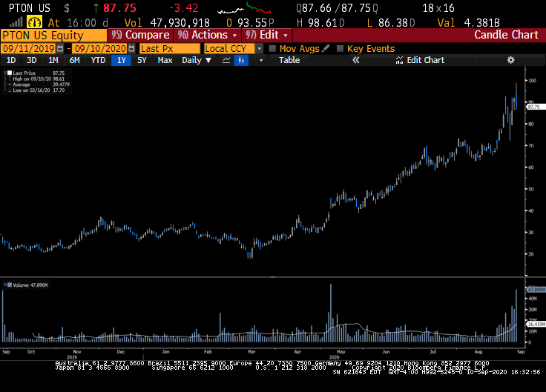The height and width of the screenshot is (392, 546).
Task: Enable the Mov Avgs checkbox
Action: [x=273, y=48]
